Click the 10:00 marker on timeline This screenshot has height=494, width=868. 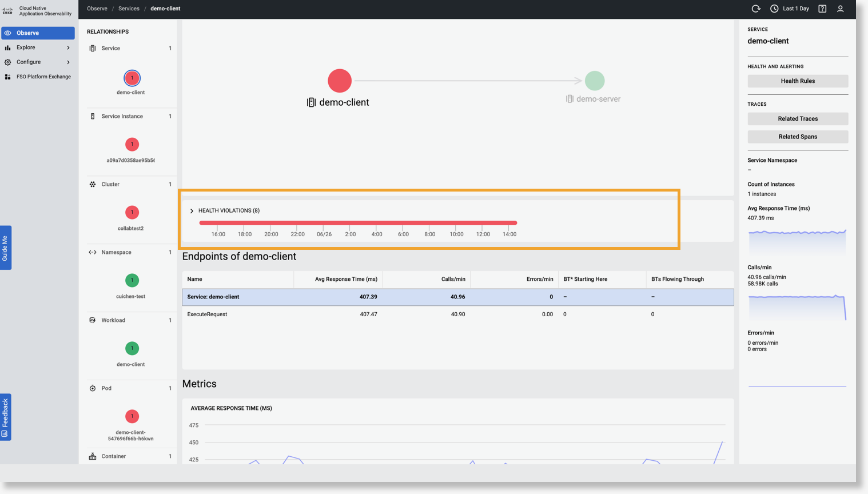click(x=456, y=234)
